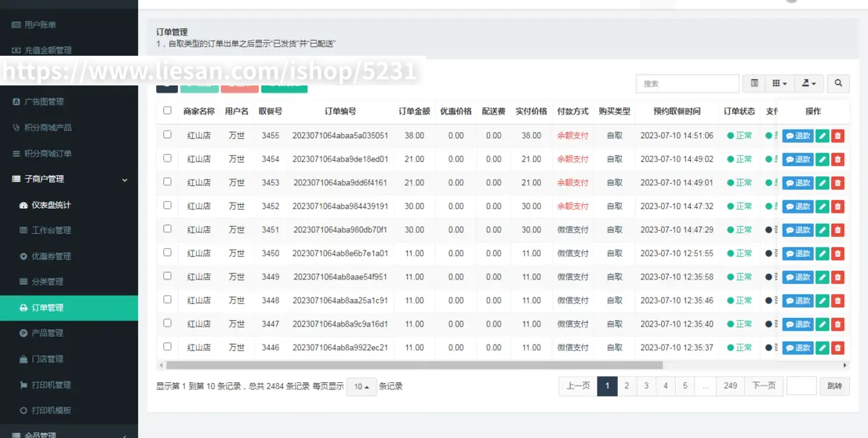Toggle the card view icon in table toolbar
The height and width of the screenshot is (438, 868).
pyautogui.click(x=754, y=83)
